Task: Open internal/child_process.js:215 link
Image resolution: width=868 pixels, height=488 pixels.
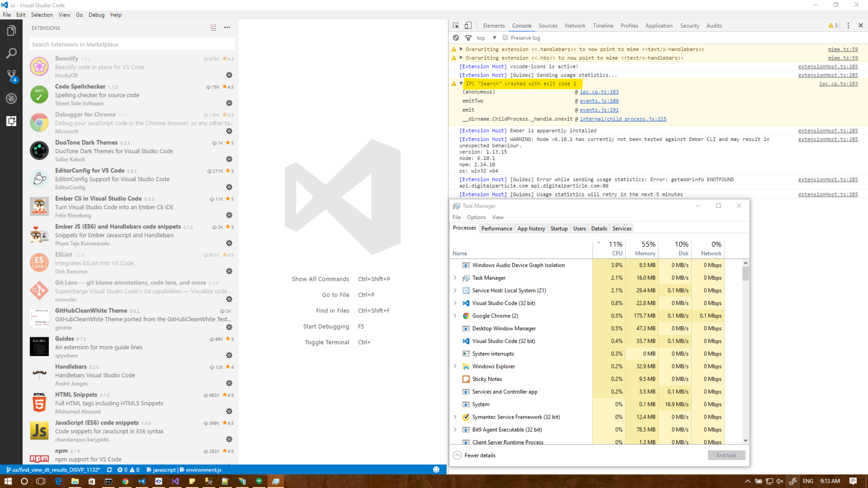Action: point(623,119)
